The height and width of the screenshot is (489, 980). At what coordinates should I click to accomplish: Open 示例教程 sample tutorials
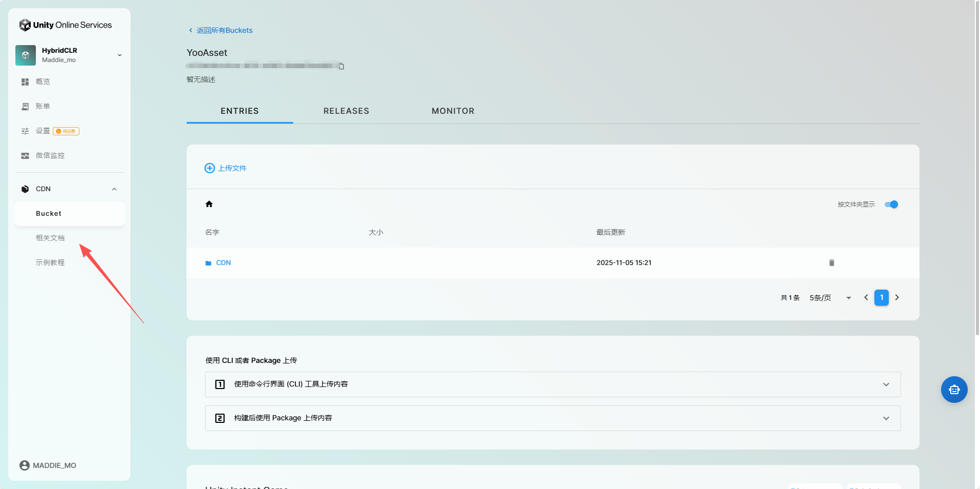[x=50, y=262]
